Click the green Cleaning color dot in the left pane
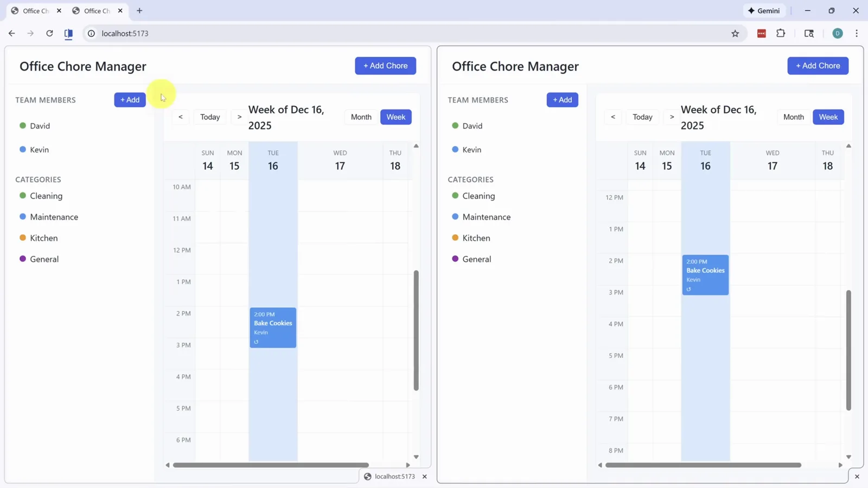The image size is (868, 488). (x=23, y=195)
